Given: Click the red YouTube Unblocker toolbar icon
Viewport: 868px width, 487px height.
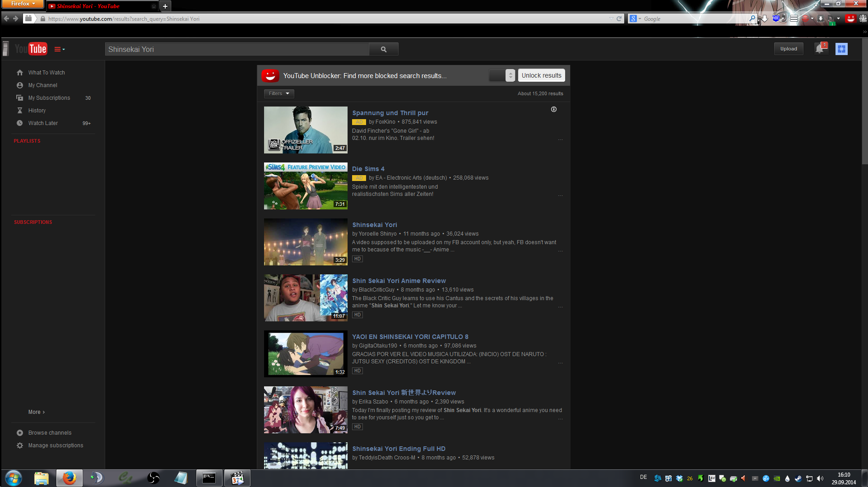Looking at the screenshot, I should coord(850,19).
